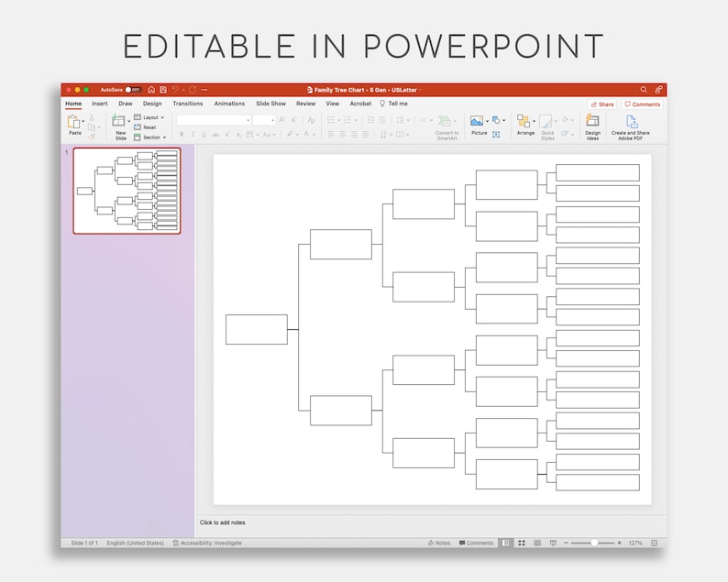Click the Tell me search box
728x582 pixels.
(x=393, y=104)
